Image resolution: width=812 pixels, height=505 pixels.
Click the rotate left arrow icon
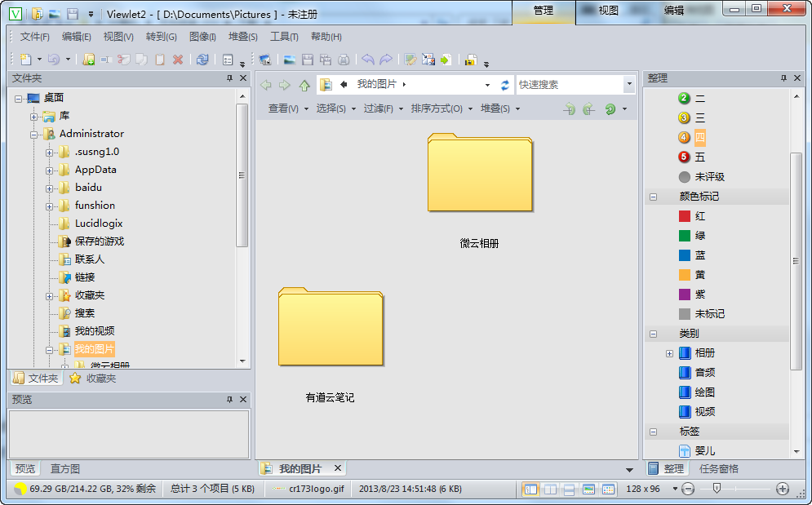point(368,60)
